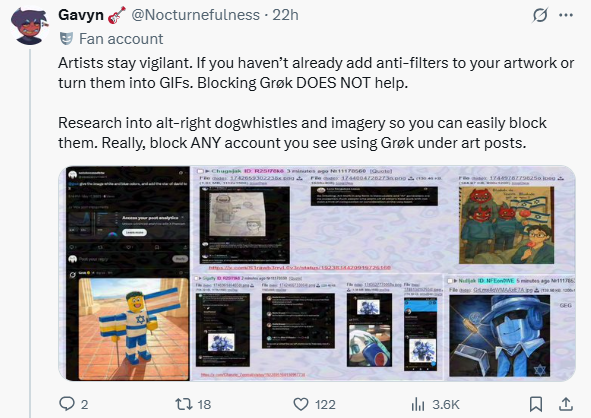Visit the @Nocturnefulness handle
The width and height of the screenshot is (591, 418).
click(196, 15)
